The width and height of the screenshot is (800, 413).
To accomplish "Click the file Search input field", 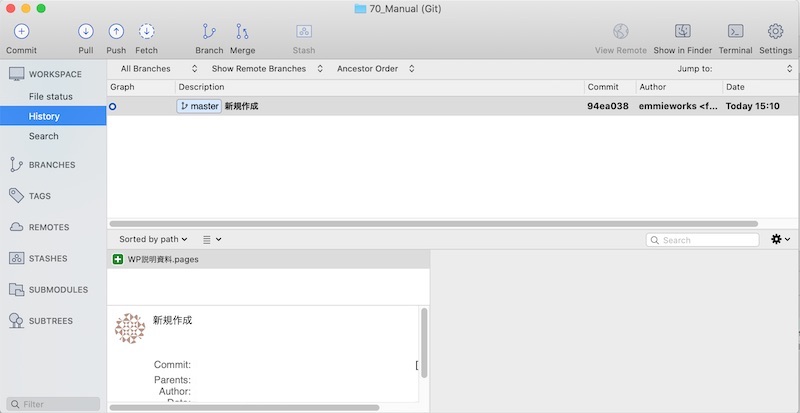I will click(703, 240).
